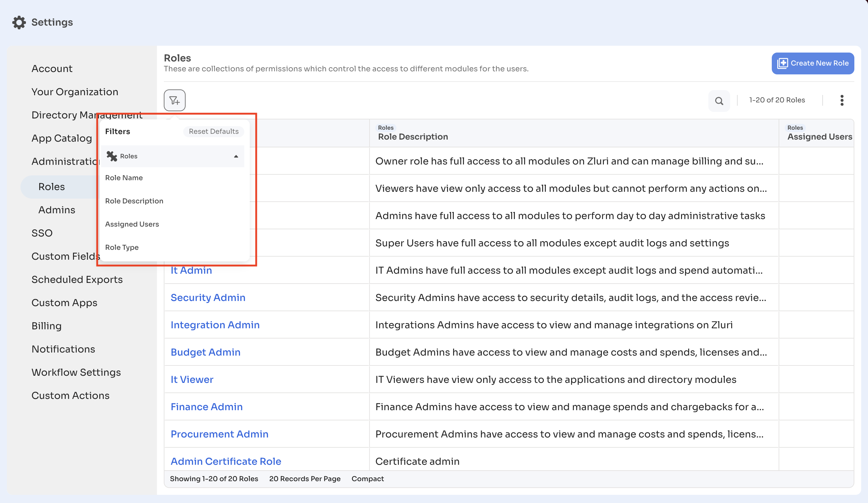The width and height of the screenshot is (868, 503).
Task: Open Billing from the sidebar
Action: [x=46, y=326]
